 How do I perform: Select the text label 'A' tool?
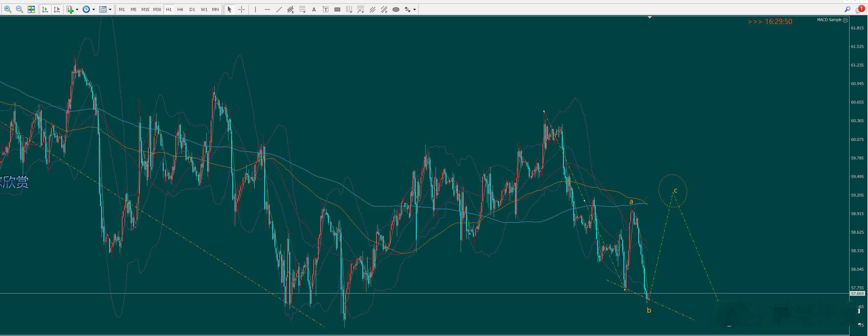(314, 9)
